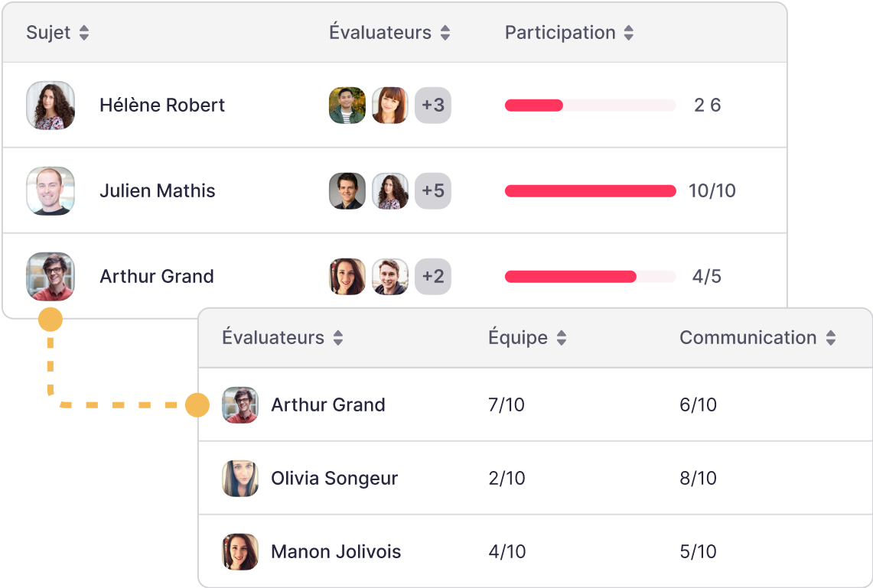Show the +2 more evaluators for Arthur Grand
Image resolution: width=873 pixels, height=588 pixels.
click(x=433, y=277)
